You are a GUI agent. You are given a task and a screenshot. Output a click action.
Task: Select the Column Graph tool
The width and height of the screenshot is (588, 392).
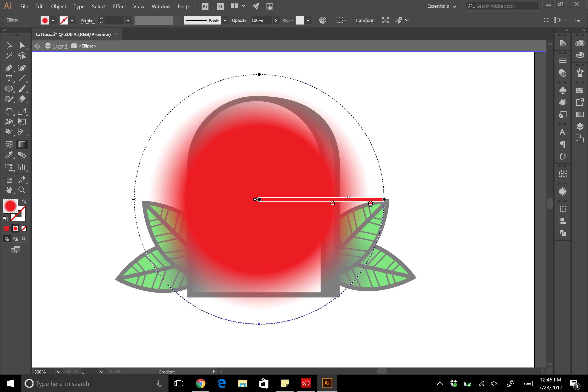pyautogui.click(x=22, y=167)
